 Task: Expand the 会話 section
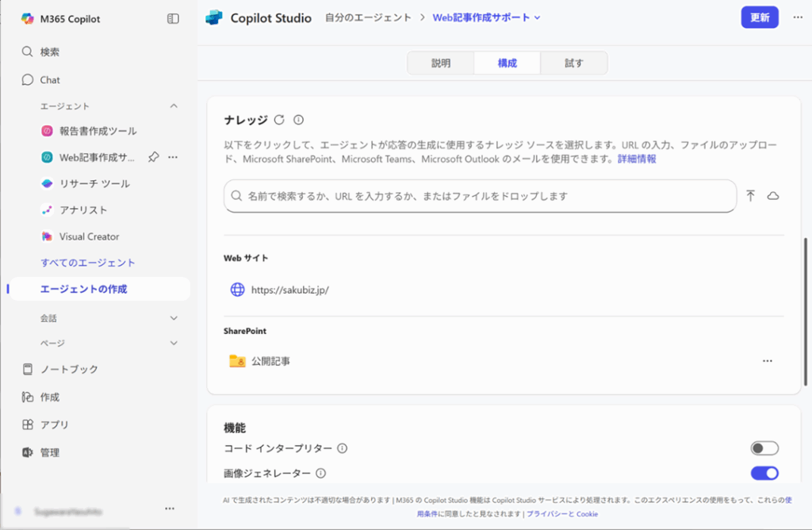174,318
